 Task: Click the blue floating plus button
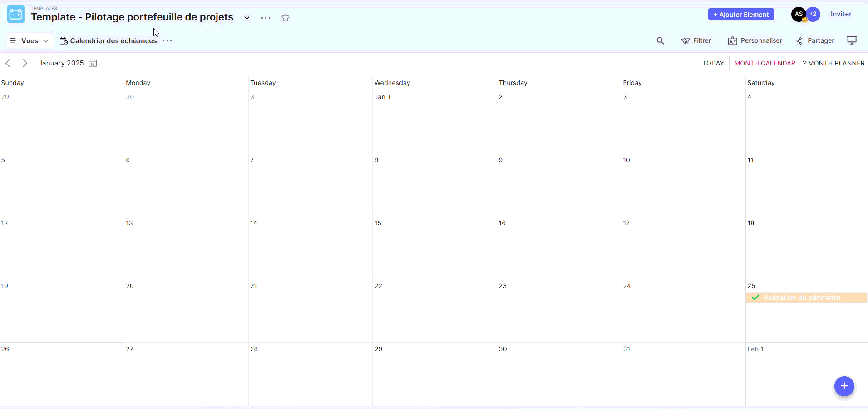(x=844, y=386)
